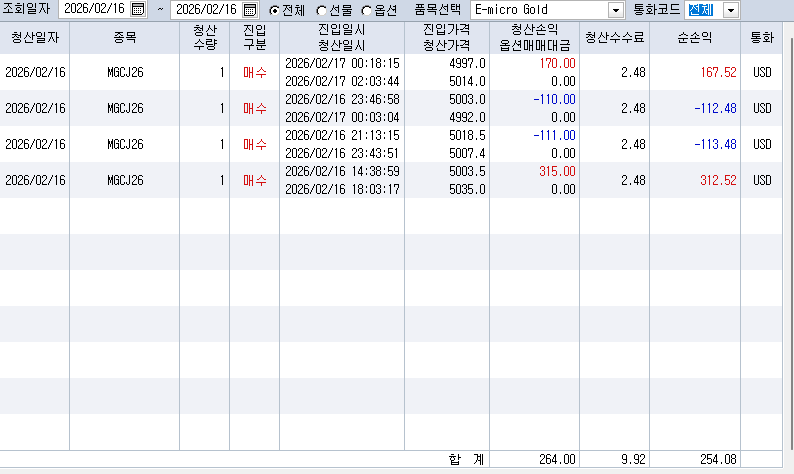Click 품목선택 label
This screenshot has width=794, height=474.
(x=438, y=10)
